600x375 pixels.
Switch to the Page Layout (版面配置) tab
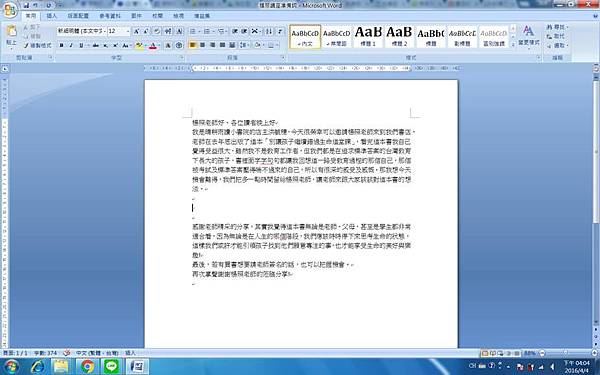click(78, 16)
